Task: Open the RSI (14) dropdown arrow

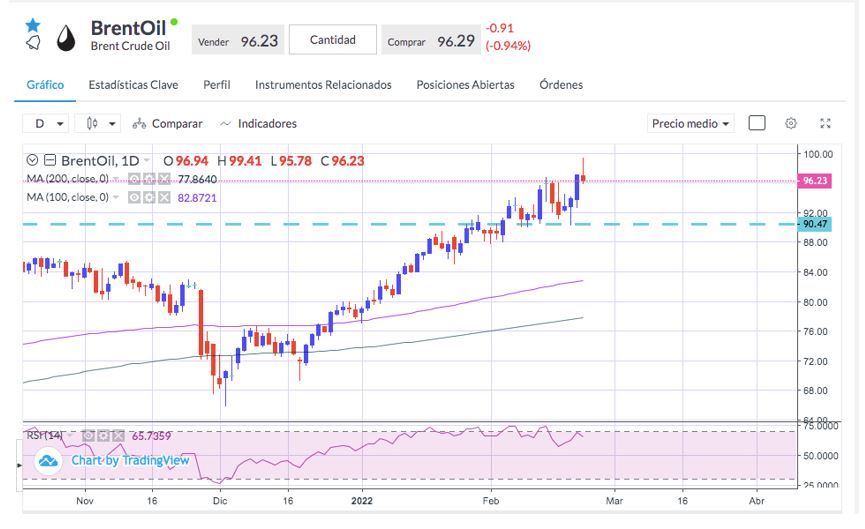Action: 70,436
